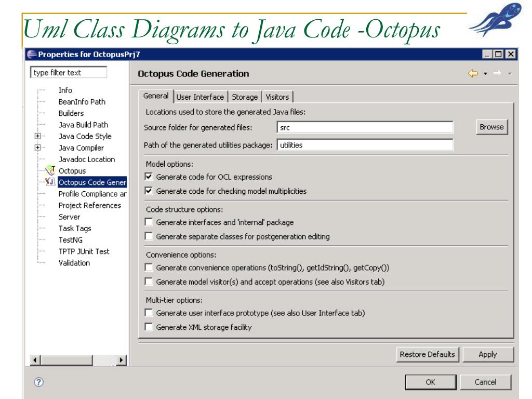Expand the Java Compiler tree node

pyautogui.click(x=37, y=148)
